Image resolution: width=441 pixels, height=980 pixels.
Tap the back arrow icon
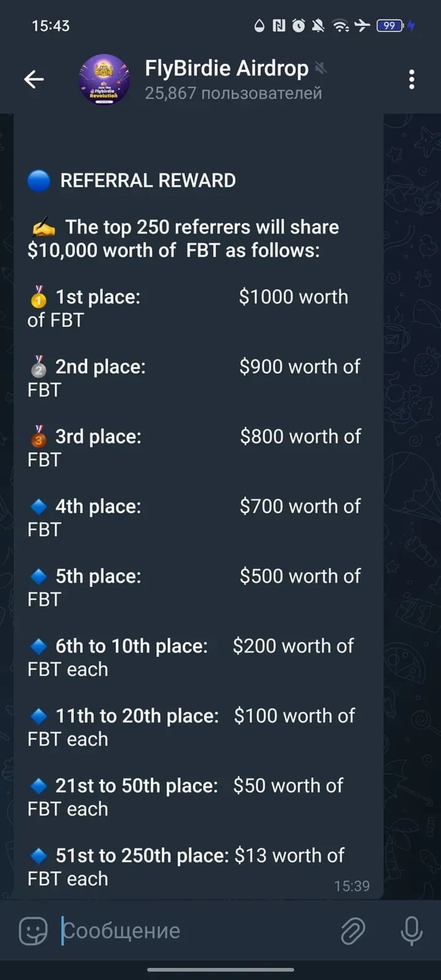[34, 79]
